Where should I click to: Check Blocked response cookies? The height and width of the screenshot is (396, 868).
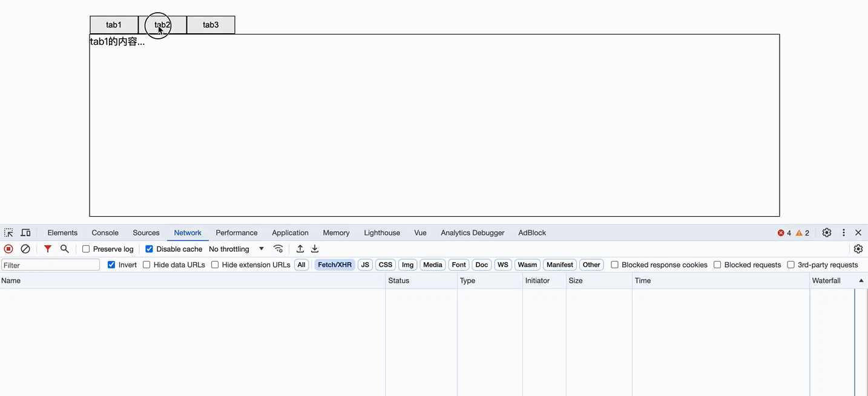(x=614, y=265)
